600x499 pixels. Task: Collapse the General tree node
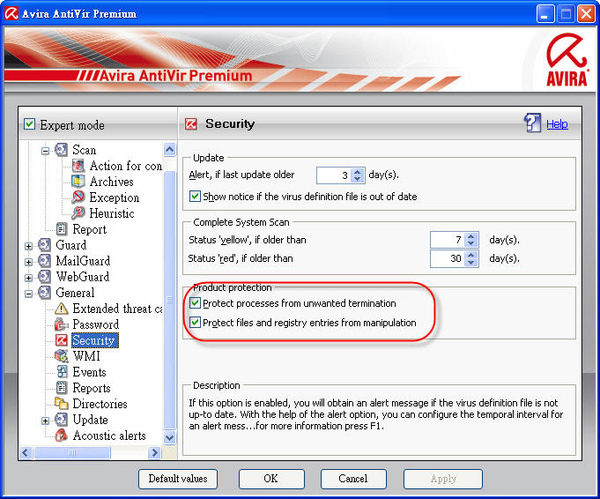28,294
